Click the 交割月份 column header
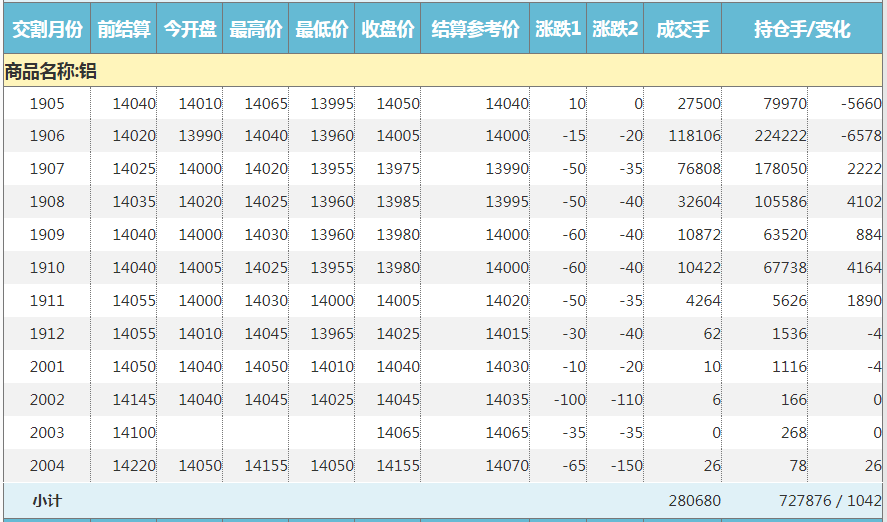The height and width of the screenshot is (522, 887). pyautogui.click(x=46, y=30)
